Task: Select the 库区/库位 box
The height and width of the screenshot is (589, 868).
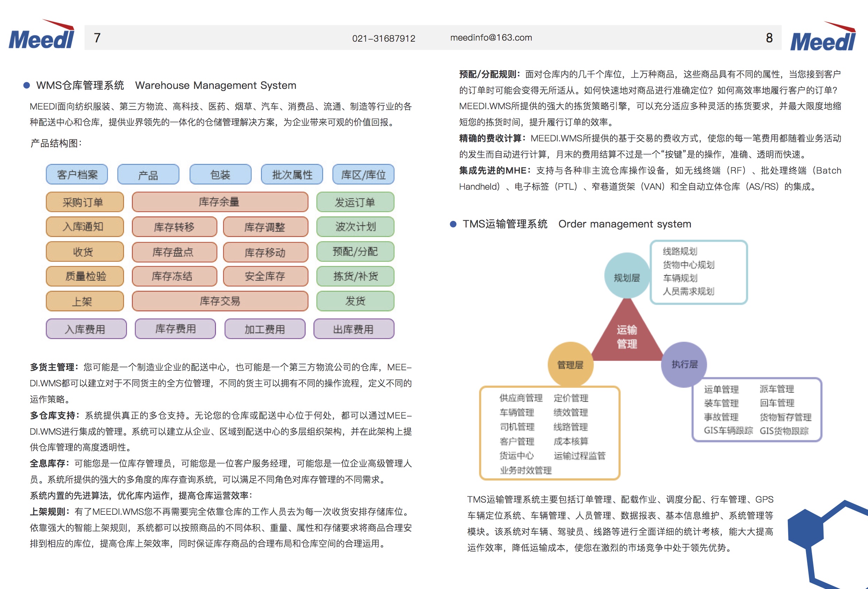Action: click(x=363, y=174)
